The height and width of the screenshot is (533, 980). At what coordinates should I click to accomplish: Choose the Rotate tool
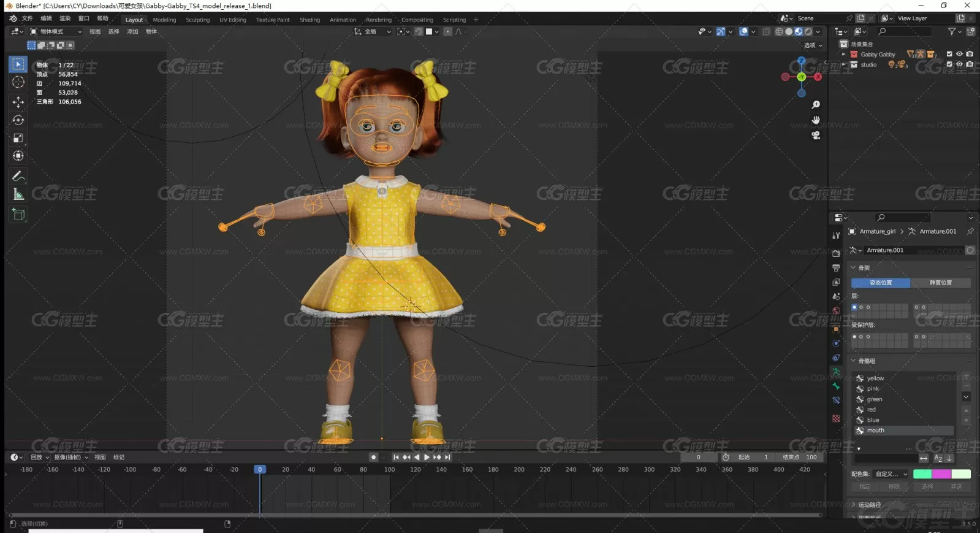coord(18,120)
